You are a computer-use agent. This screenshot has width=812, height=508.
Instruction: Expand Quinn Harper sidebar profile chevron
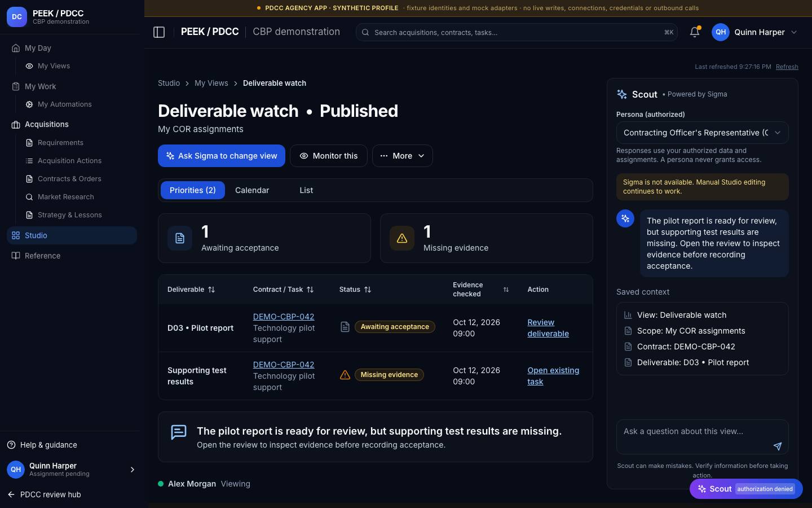[133, 470]
